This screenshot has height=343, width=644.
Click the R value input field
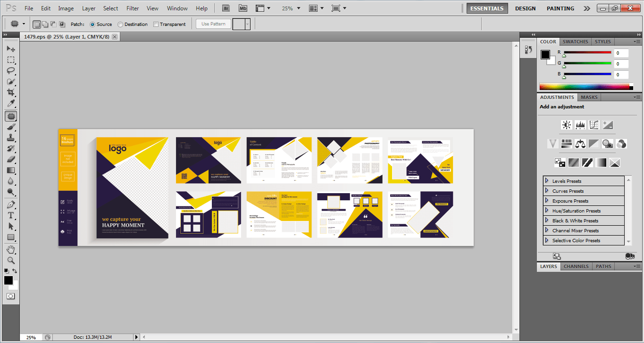621,53
